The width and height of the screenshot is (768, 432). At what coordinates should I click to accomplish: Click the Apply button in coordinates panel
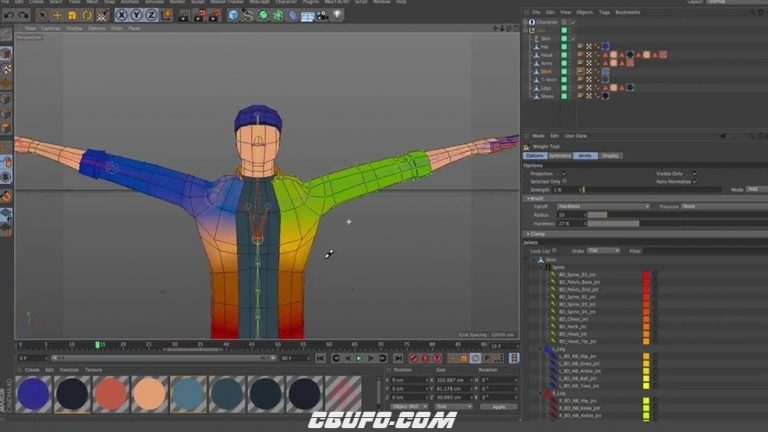point(499,407)
